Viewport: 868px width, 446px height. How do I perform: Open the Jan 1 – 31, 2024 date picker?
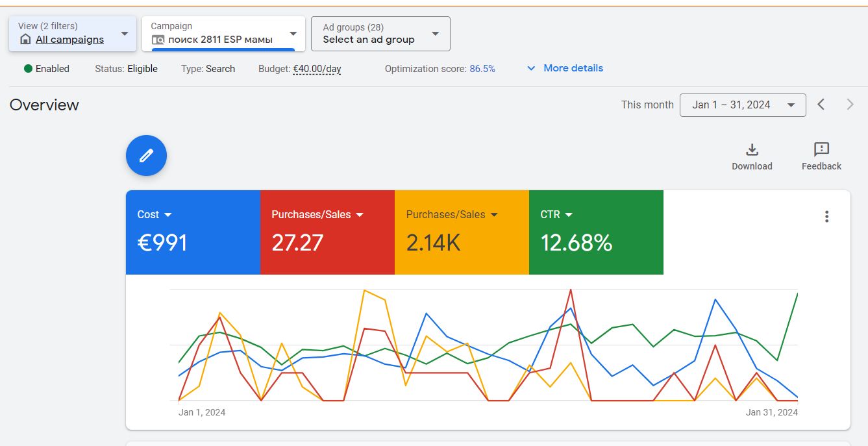(x=742, y=105)
